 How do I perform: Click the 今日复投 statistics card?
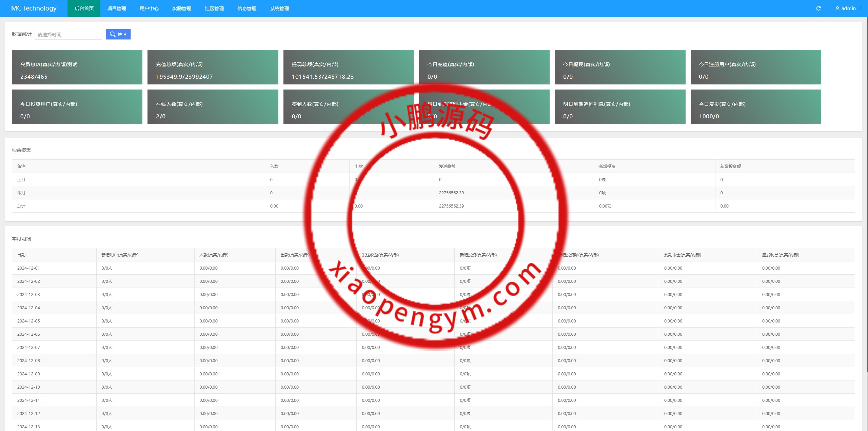click(755, 107)
